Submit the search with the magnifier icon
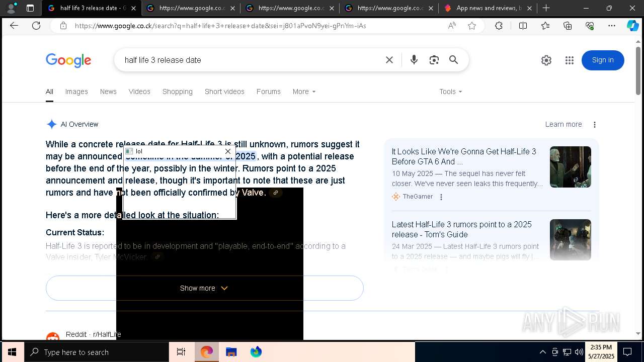 click(454, 60)
